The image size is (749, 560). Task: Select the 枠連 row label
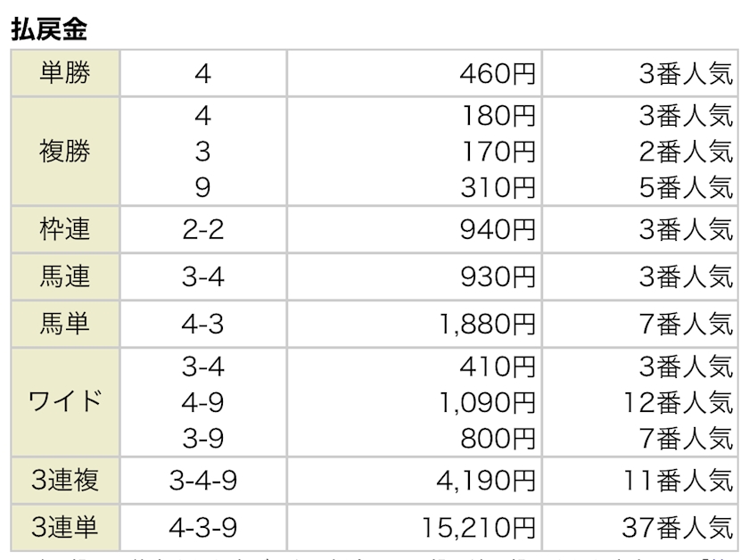point(65,229)
